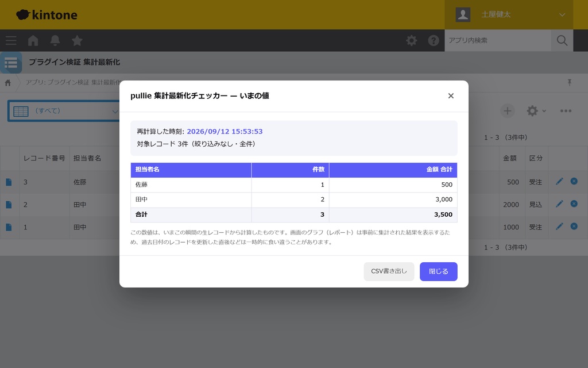Viewport: 588px width, 368px height.
Task: Open the (すべて) view dropdown
Action: pyautogui.click(x=64, y=111)
